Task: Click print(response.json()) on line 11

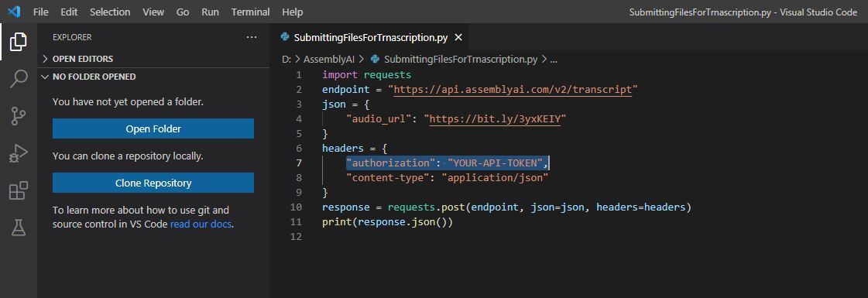Action: click(387, 222)
